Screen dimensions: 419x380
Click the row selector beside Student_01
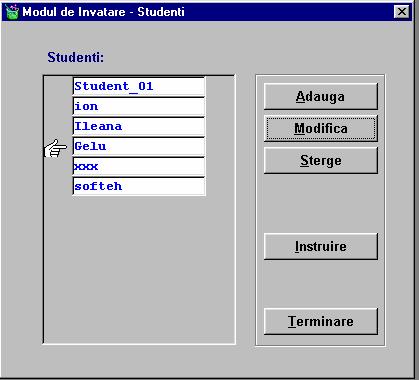click(x=58, y=87)
